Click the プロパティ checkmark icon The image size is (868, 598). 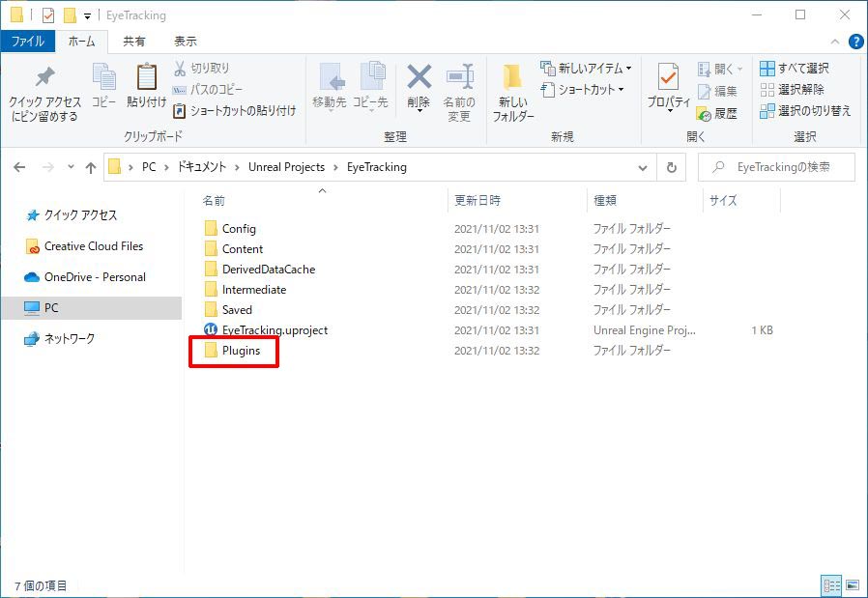tap(668, 76)
